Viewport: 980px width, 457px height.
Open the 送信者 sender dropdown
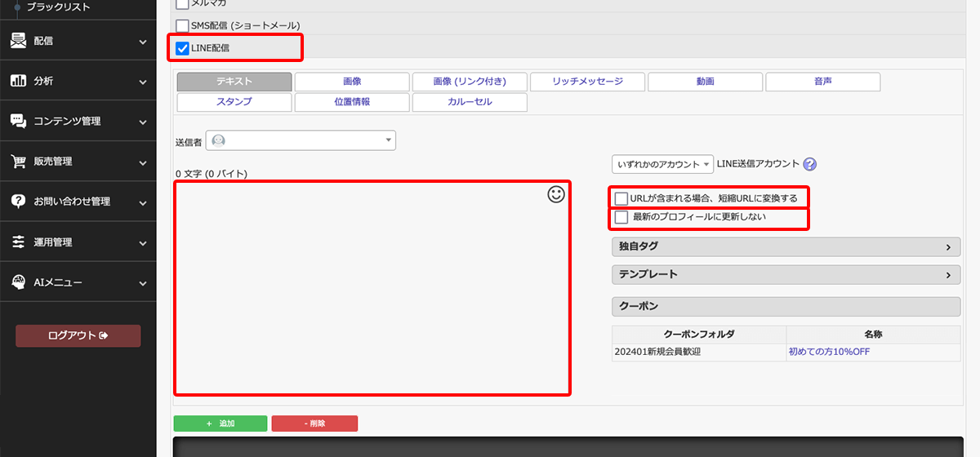(301, 140)
